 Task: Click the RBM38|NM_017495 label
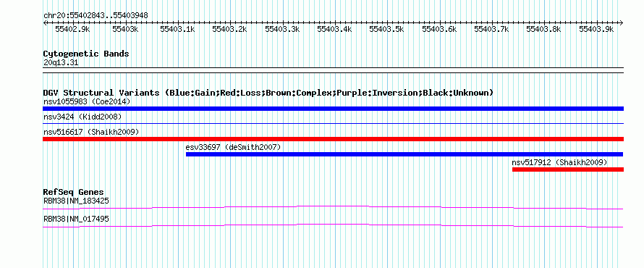coord(76,219)
